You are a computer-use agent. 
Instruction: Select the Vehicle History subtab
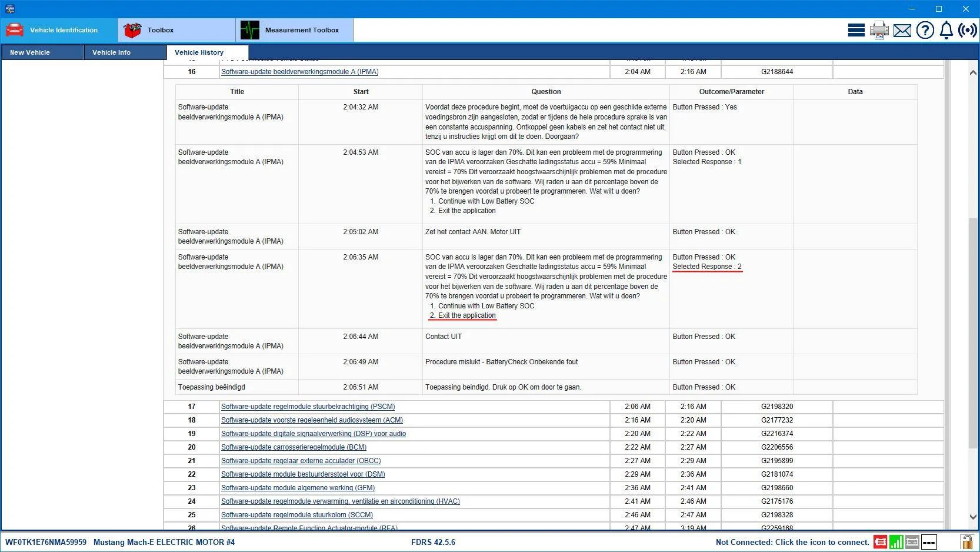pyautogui.click(x=208, y=52)
